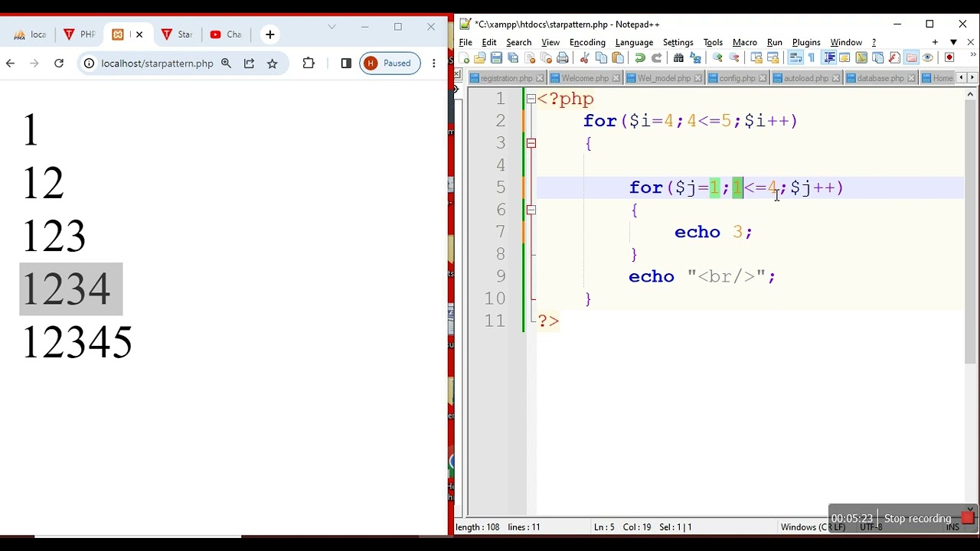Click the Save All toolbar icon
Viewport: 980px width, 551px height.
(x=512, y=57)
